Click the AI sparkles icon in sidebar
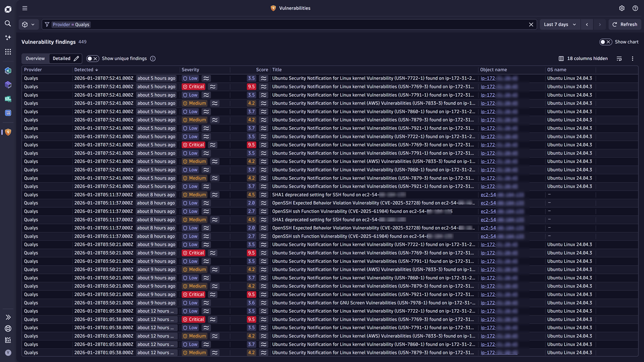 click(x=8, y=37)
